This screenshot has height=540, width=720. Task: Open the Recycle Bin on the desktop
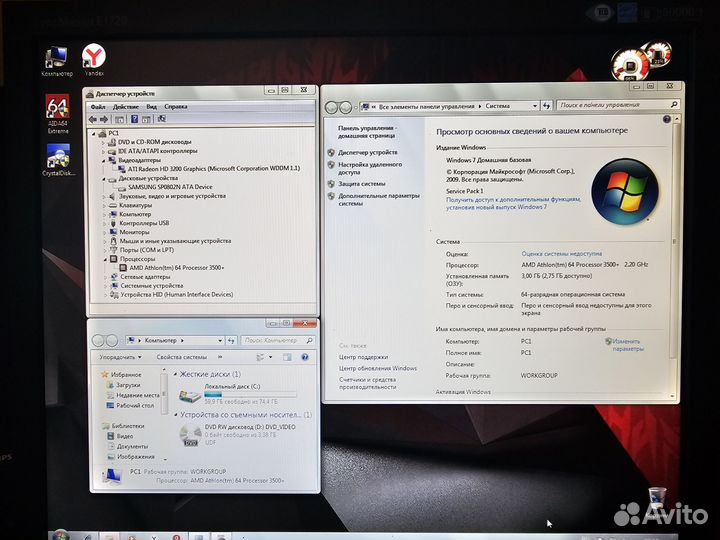pyautogui.click(x=657, y=499)
